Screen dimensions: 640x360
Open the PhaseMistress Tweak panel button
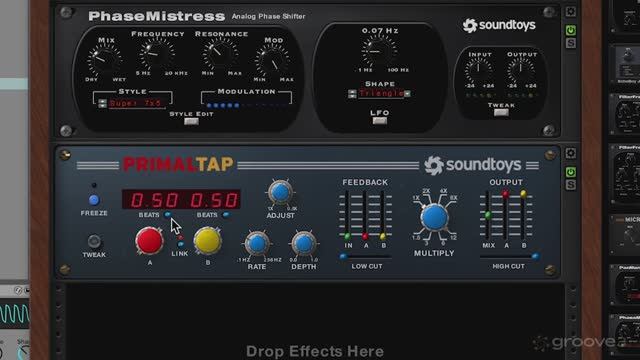tap(501, 112)
